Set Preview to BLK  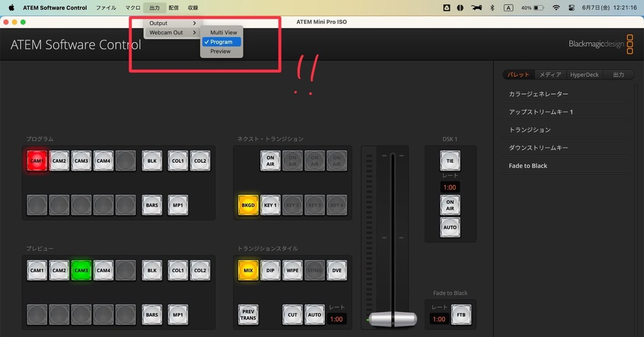pos(151,270)
